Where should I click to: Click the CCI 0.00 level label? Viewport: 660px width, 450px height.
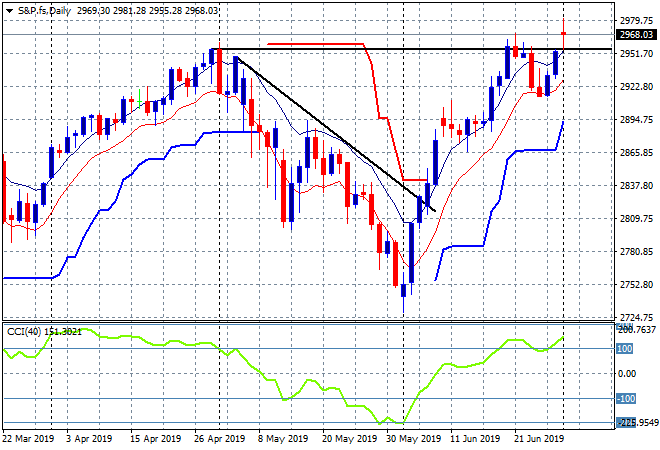(x=626, y=373)
